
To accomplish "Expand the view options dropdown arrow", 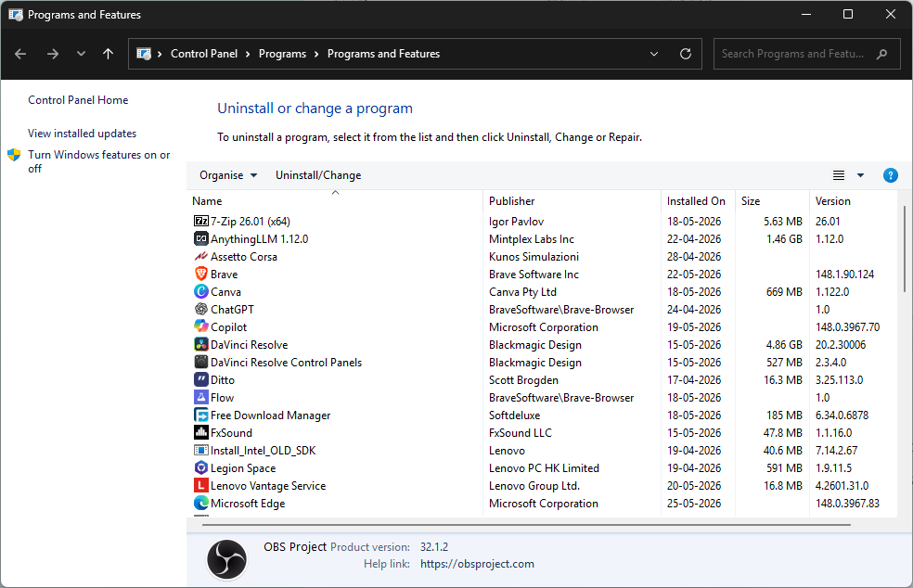I will click(860, 175).
